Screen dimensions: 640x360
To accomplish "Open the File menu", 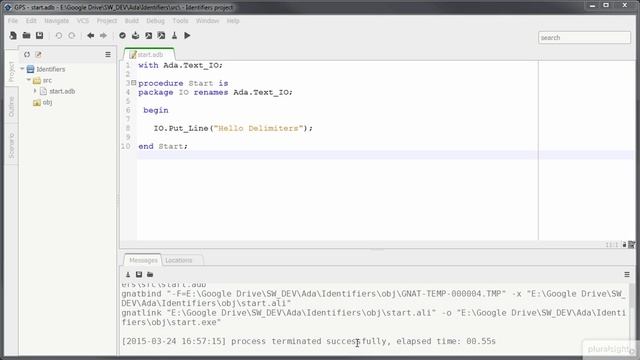I will click(13, 21).
